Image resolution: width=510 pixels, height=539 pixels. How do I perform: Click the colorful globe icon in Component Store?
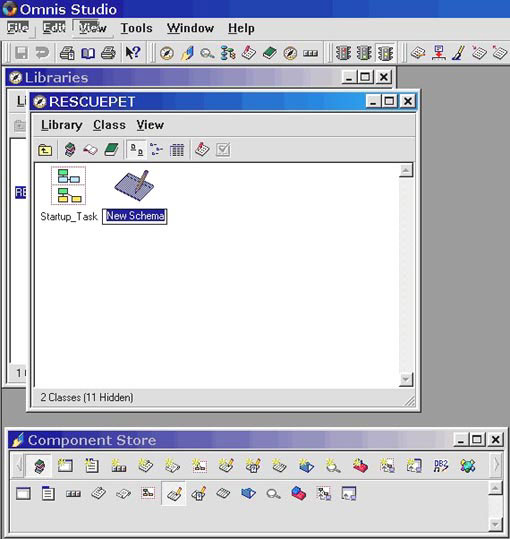468,466
